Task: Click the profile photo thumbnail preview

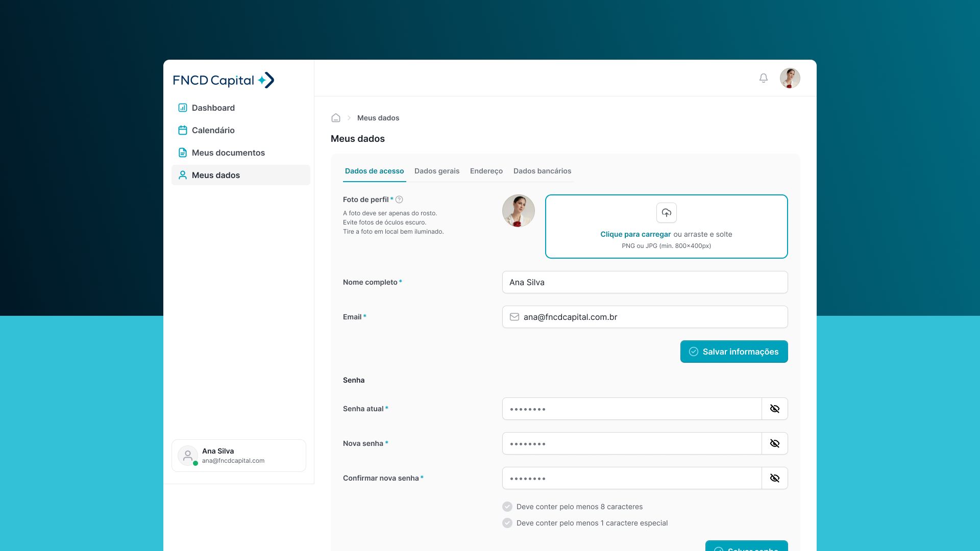Action: click(518, 211)
